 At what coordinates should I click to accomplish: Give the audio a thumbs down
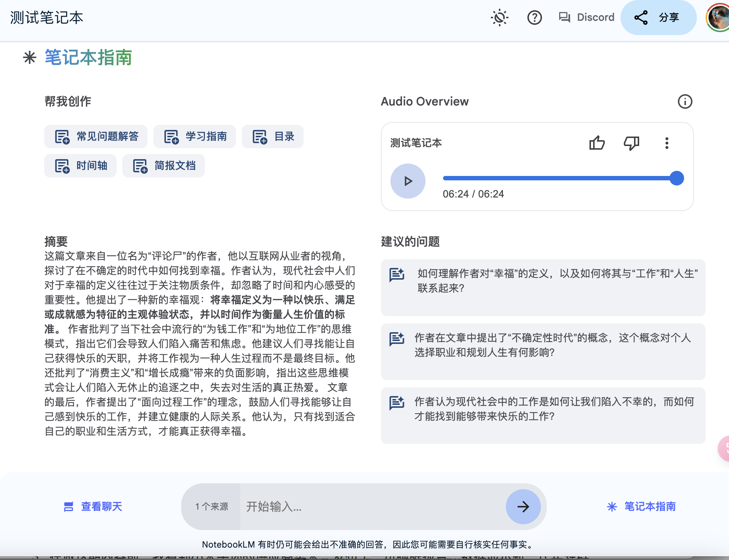point(631,143)
